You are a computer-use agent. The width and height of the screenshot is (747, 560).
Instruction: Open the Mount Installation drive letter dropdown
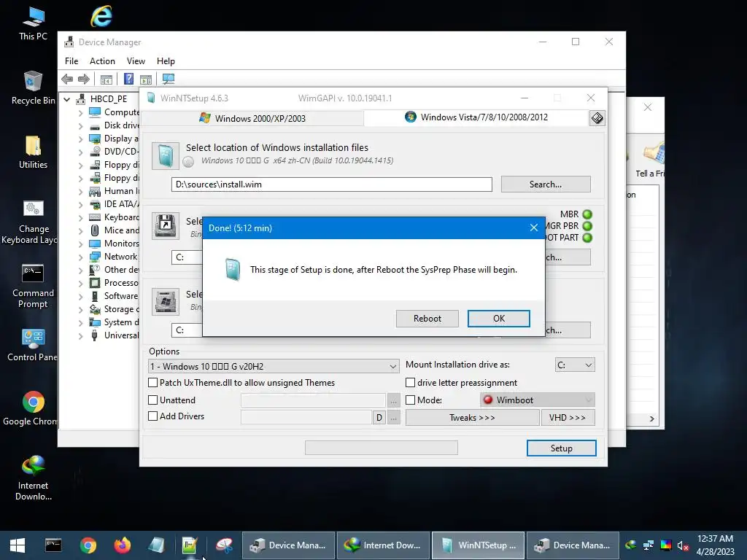(x=575, y=365)
